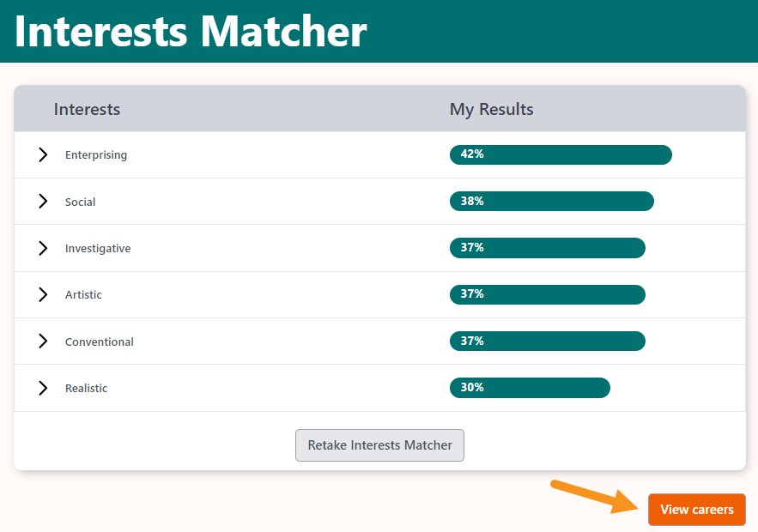The width and height of the screenshot is (758, 532).
Task: Click the Artistic 37% result bar
Action: point(547,294)
